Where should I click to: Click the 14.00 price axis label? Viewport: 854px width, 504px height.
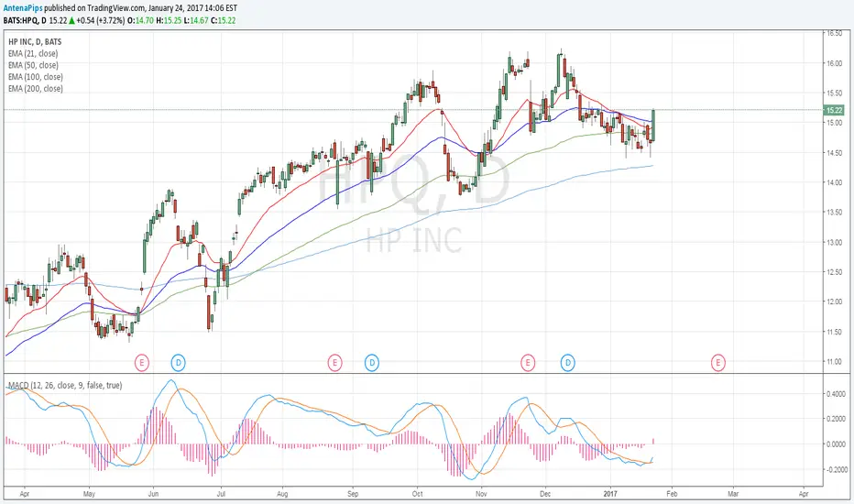tap(835, 182)
